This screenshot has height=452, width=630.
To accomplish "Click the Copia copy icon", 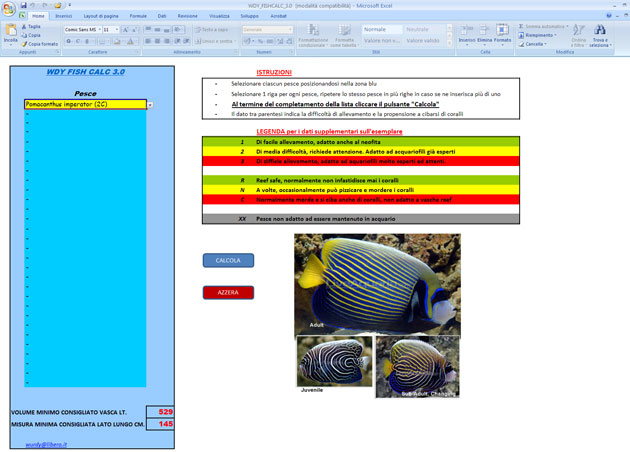I will 24,35.
